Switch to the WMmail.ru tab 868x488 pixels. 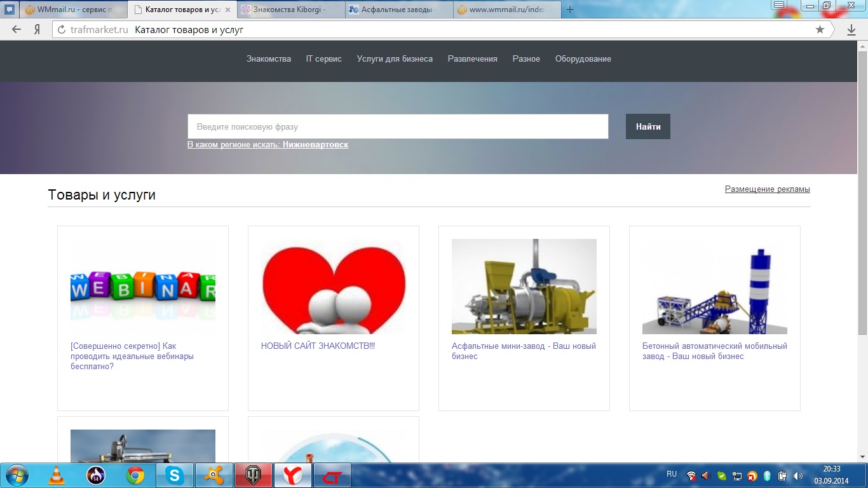click(72, 10)
